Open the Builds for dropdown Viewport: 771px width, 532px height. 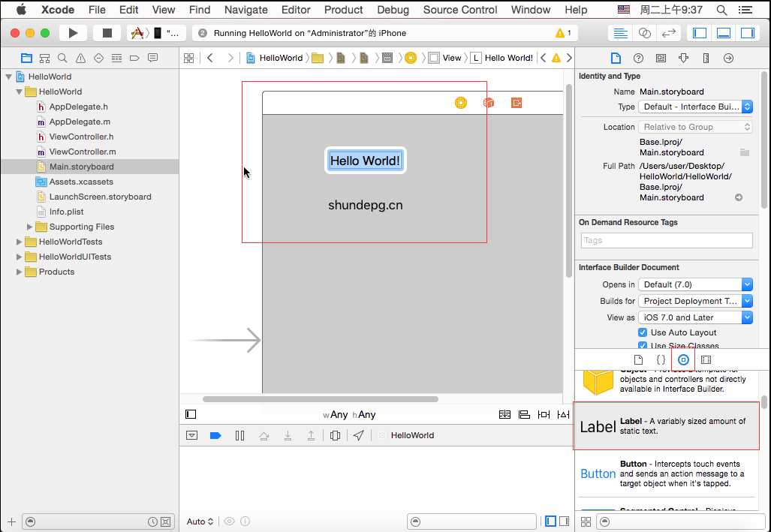click(695, 301)
